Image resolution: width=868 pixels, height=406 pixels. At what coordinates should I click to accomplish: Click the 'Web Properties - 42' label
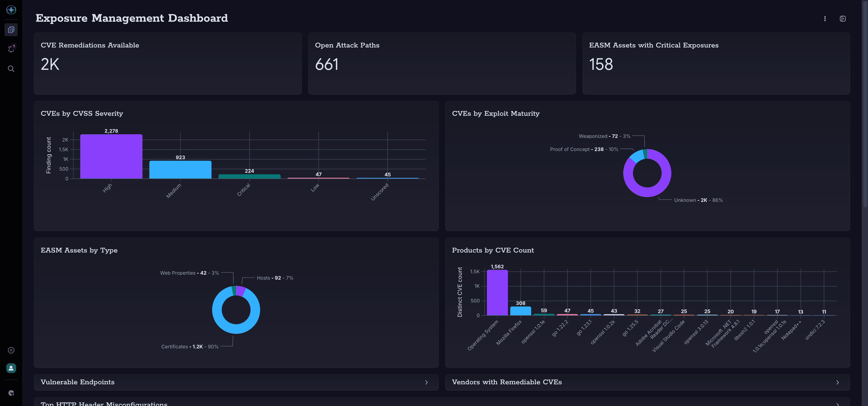tap(189, 273)
